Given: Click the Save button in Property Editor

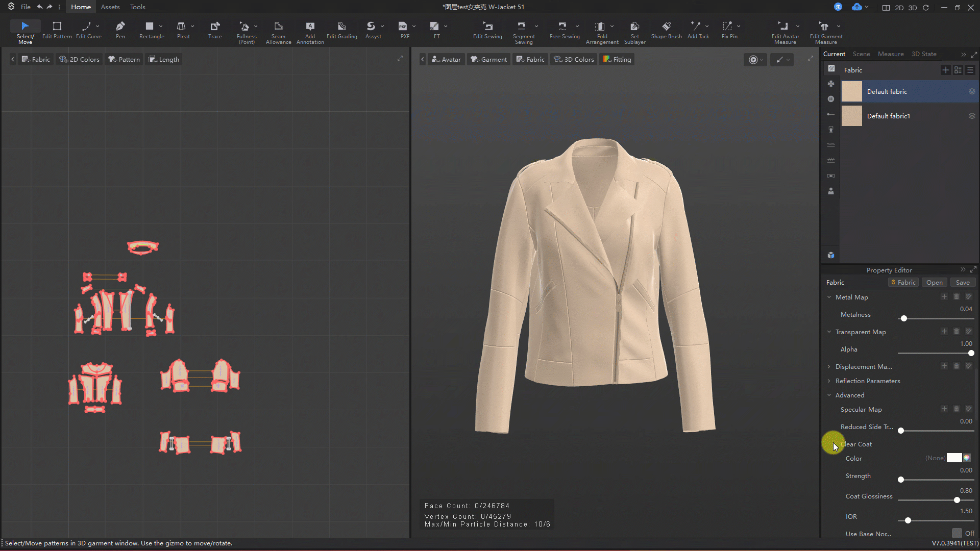Looking at the screenshot, I should coord(962,282).
